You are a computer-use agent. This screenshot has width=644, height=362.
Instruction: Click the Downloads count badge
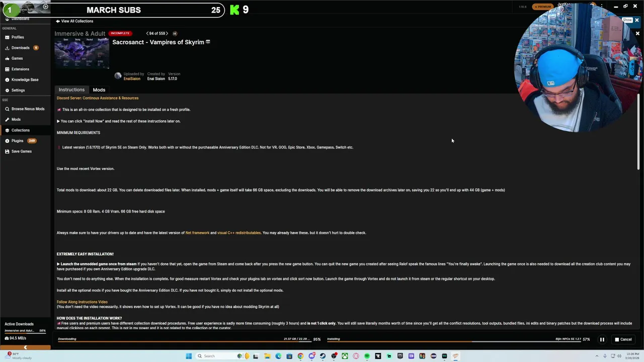(x=36, y=48)
